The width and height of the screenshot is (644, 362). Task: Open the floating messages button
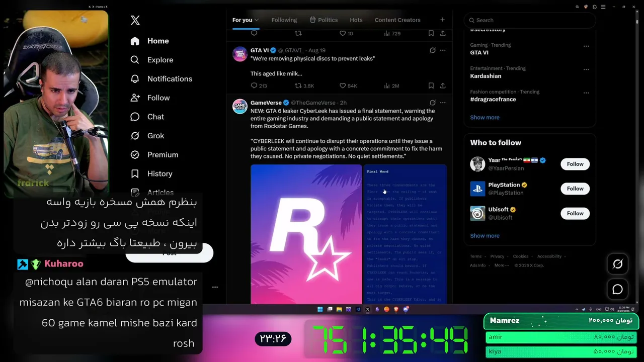618,290
